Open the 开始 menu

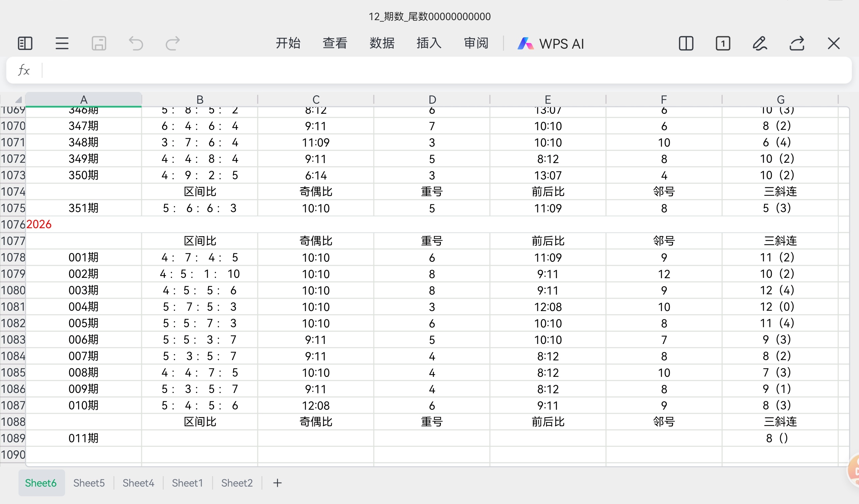[288, 44]
